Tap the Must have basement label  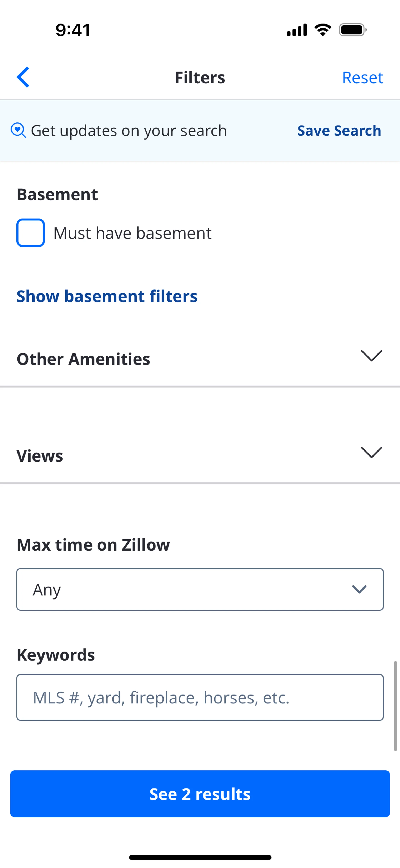coord(132,233)
